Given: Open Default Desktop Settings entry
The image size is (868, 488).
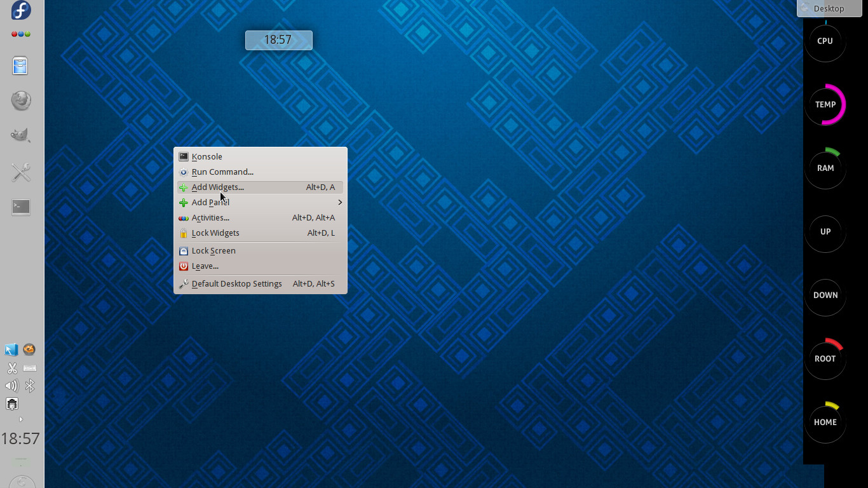Looking at the screenshot, I should pos(261,283).
